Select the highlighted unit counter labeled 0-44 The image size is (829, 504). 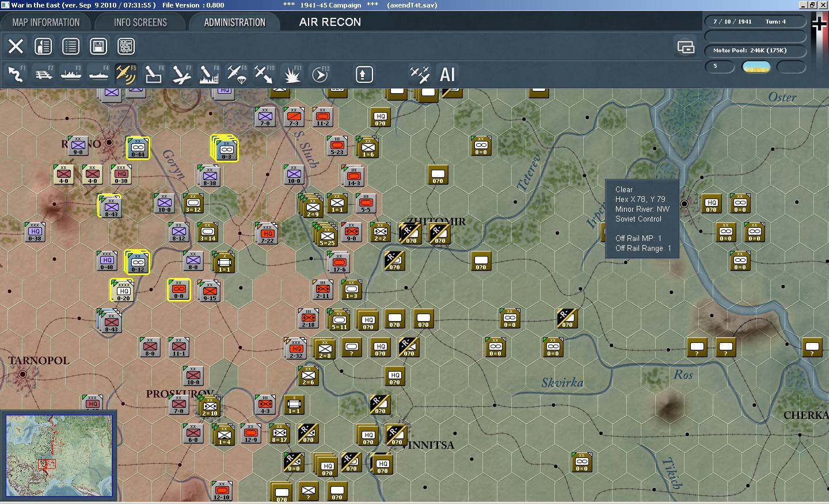138,148
